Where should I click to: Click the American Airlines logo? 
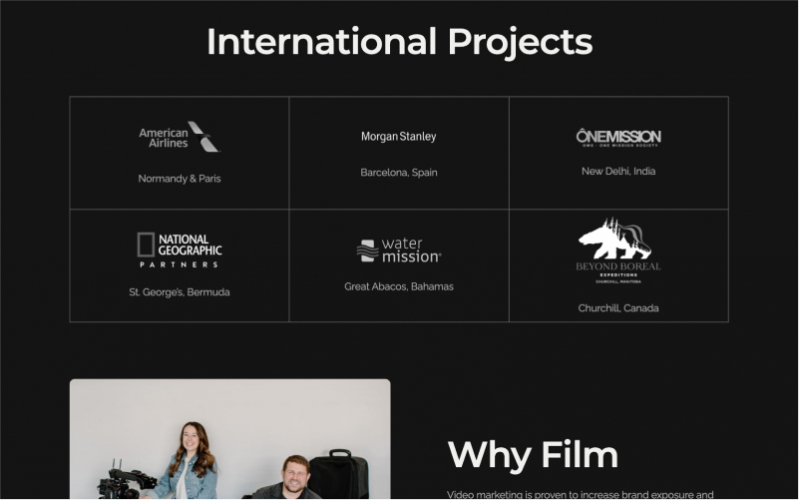point(179,137)
